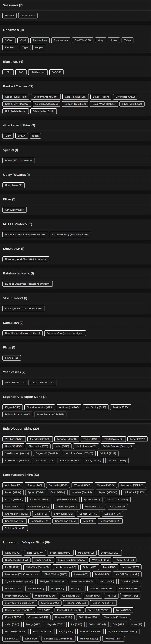
Task: Click Safety Orange (Bearing-9) epic skin
Action: click(118, 446)
